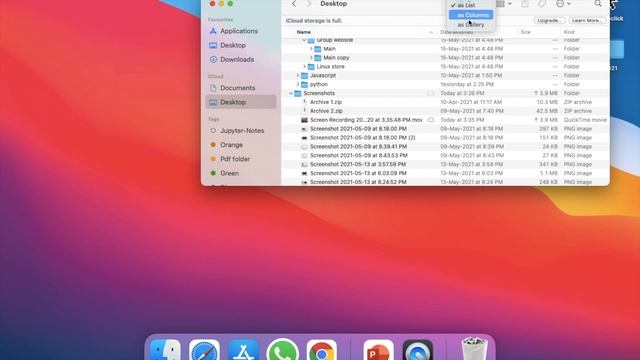Click the Search magnifier in Finder toolbar
The width and height of the screenshot is (640, 360).
pyautogui.click(x=598, y=4)
